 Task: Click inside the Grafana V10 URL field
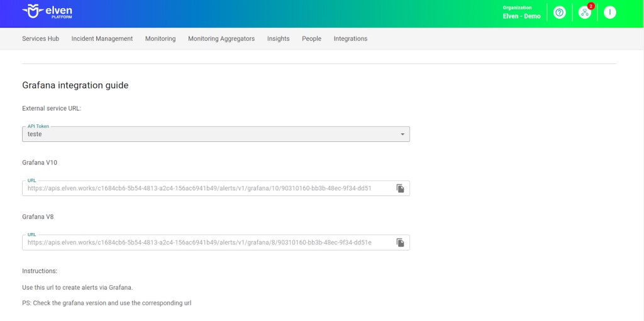(x=201, y=188)
